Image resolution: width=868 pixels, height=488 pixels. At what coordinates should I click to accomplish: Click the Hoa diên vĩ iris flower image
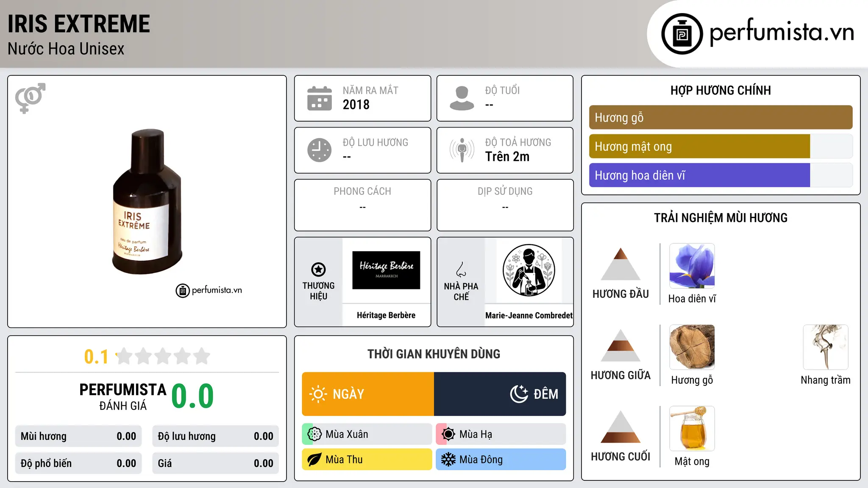[692, 266]
